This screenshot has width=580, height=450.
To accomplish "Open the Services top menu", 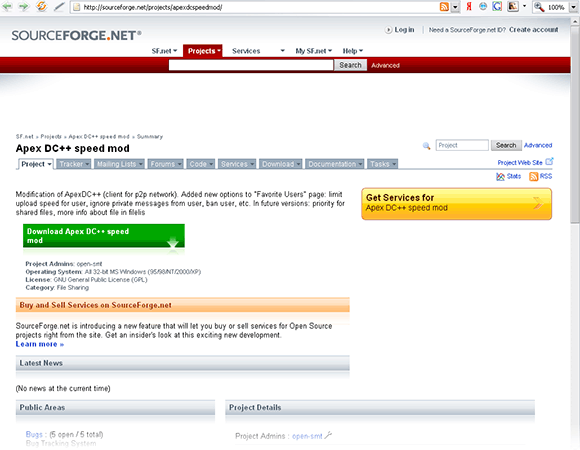I will point(258,51).
